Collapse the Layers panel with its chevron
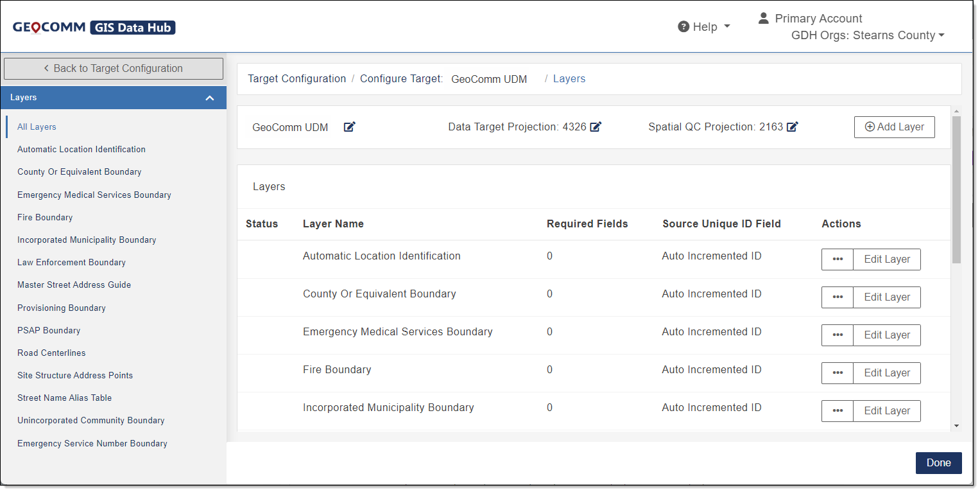 tap(210, 98)
